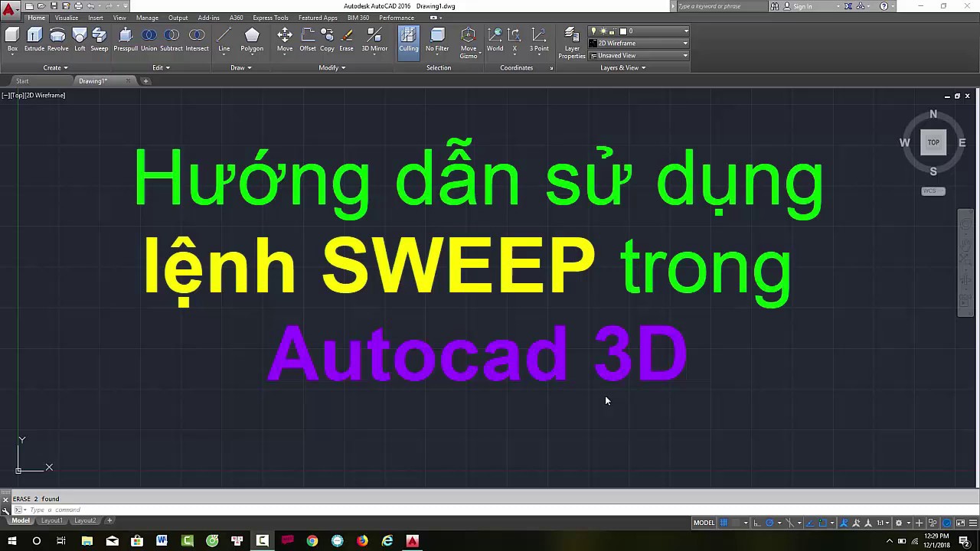Click the Copy tool
The image size is (980, 551).
(327, 40)
